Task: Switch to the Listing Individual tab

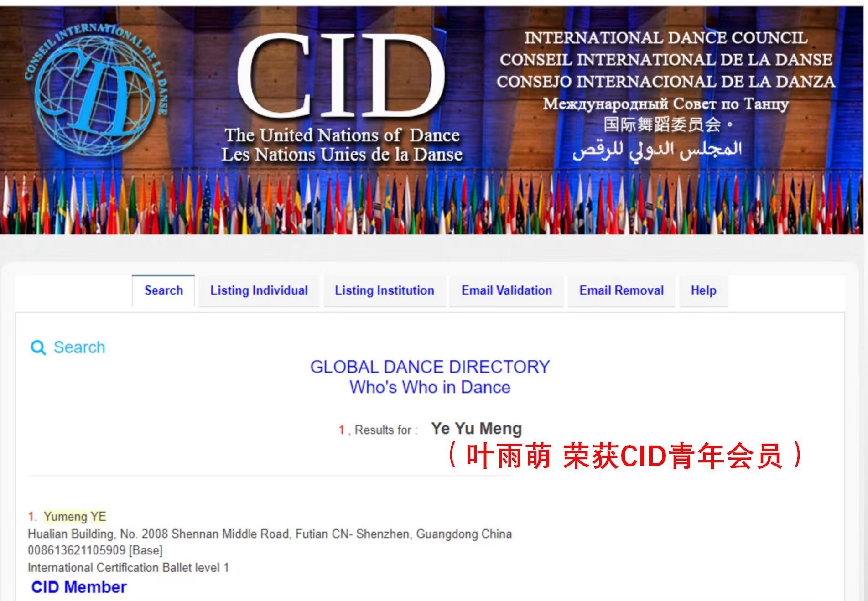Action: (x=259, y=290)
